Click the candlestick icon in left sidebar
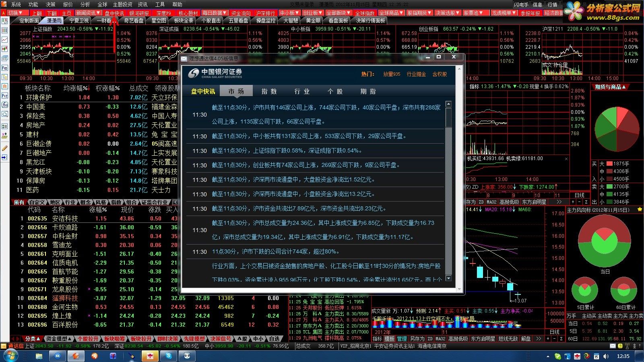644x362 pixels. (5, 49)
